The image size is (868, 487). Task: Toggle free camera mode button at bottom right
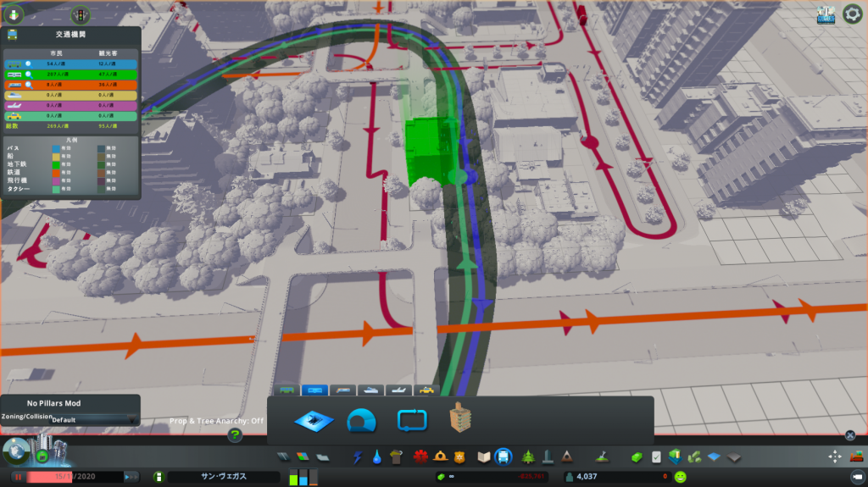click(858, 477)
